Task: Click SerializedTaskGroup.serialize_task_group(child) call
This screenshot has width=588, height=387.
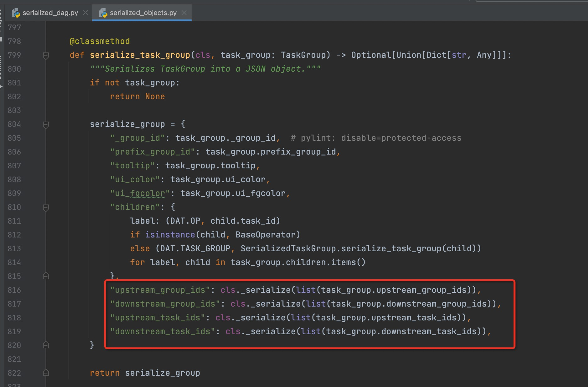Action: (x=358, y=248)
